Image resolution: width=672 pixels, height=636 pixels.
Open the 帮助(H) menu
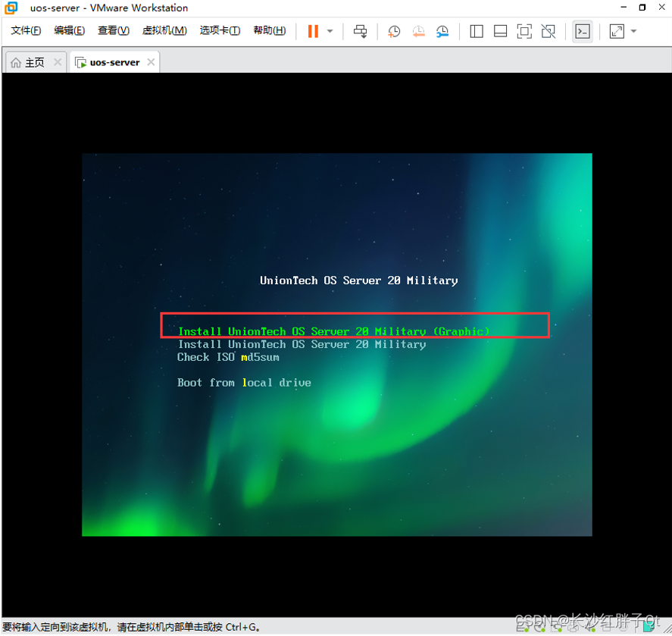[269, 30]
